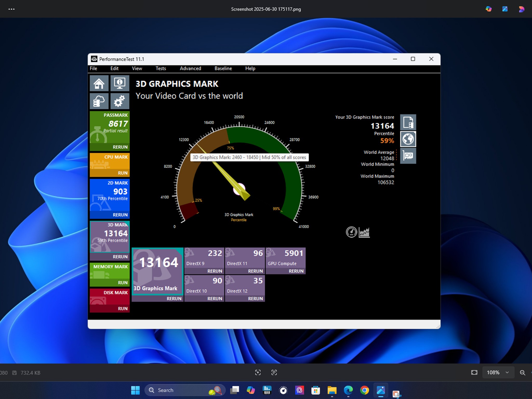Click the extract text scan icon

[274, 373]
